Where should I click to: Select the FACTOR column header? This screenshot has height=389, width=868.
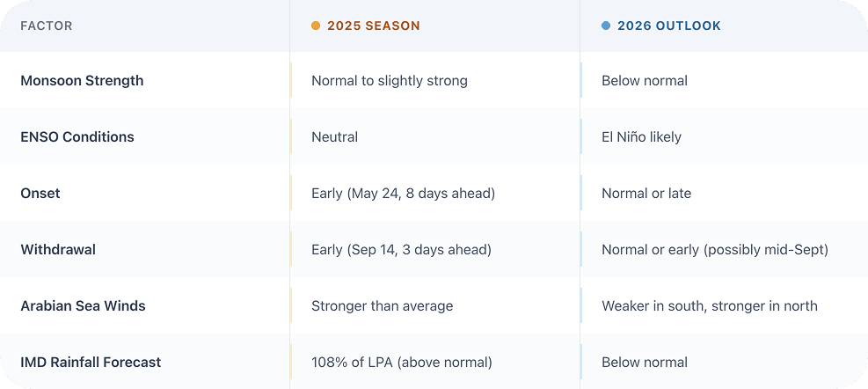(x=47, y=26)
